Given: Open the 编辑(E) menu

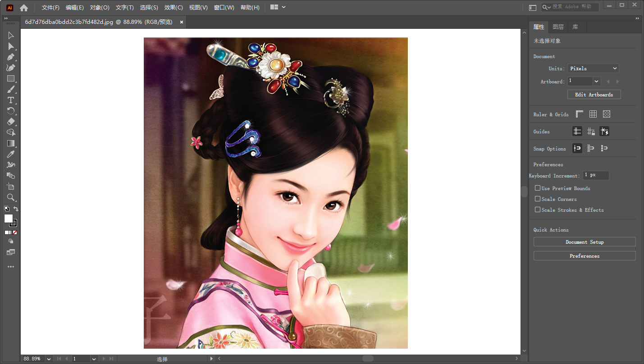Looking at the screenshot, I should (75, 8).
